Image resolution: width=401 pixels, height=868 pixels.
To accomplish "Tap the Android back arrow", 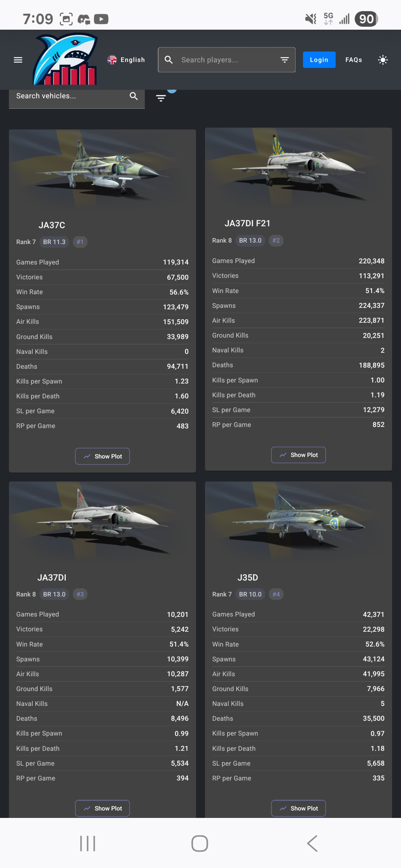I will click(x=312, y=844).
